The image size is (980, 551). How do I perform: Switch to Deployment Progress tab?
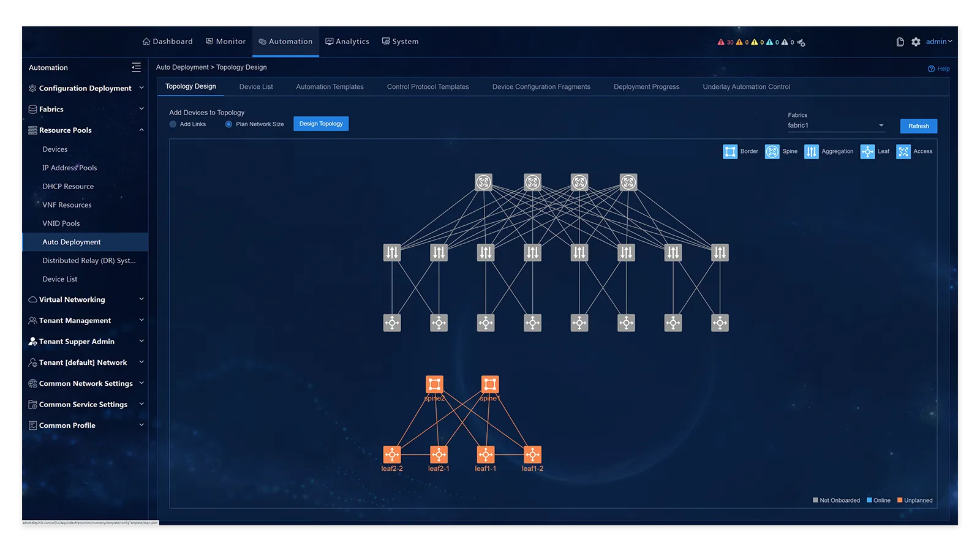[x=646, y=87]
